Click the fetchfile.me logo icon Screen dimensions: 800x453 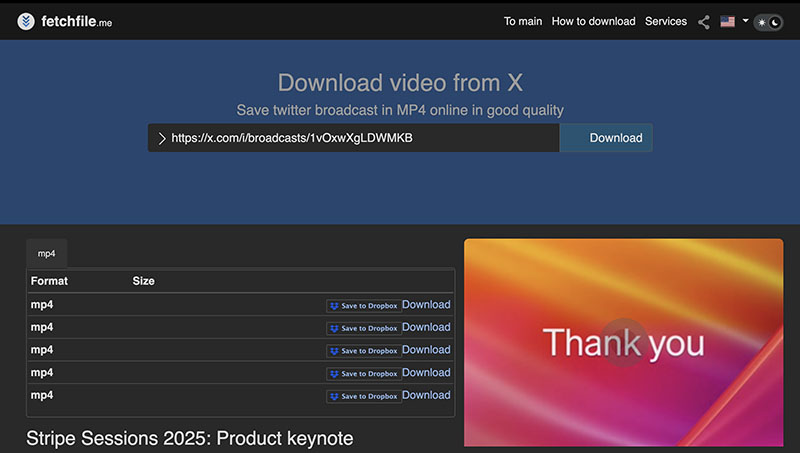click(26, 21)
